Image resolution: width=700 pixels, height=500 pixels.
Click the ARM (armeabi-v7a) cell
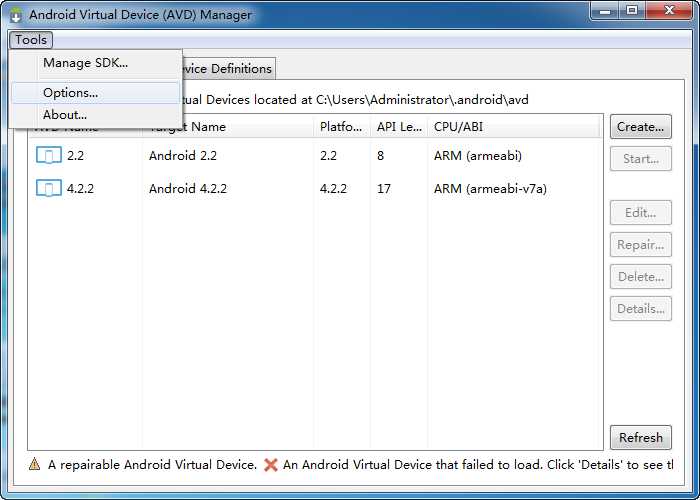[490, 188]
